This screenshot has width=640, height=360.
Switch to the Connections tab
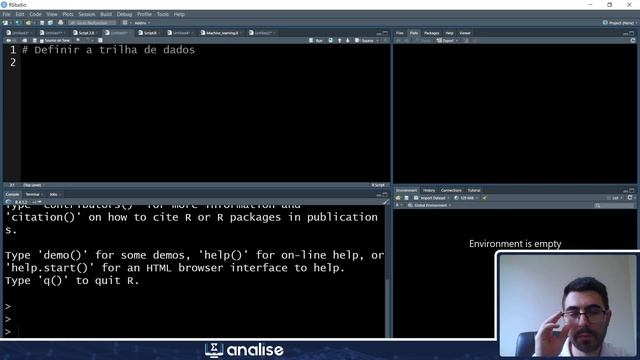(451, 190)
